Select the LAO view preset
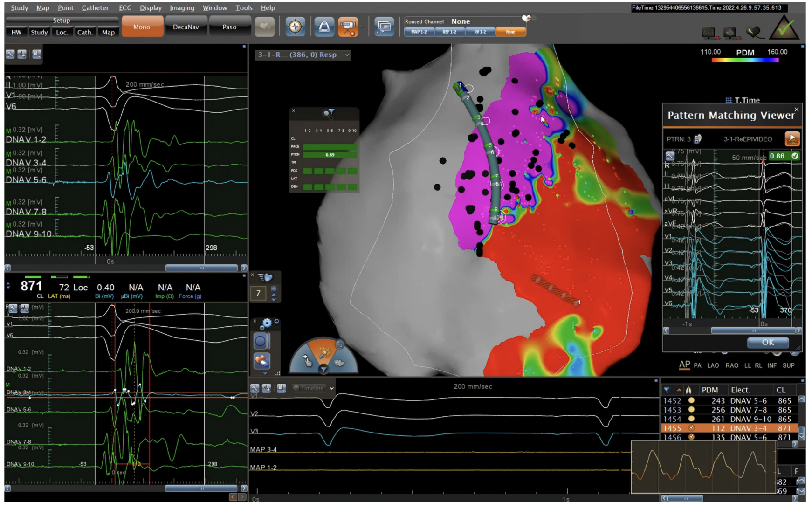The image size is (812, 509). [713, 365]
